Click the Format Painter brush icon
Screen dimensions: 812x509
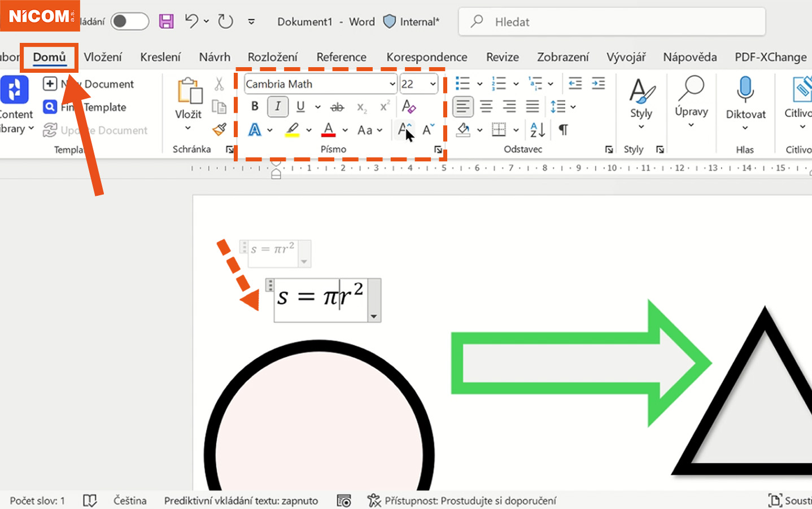[219, 130]
